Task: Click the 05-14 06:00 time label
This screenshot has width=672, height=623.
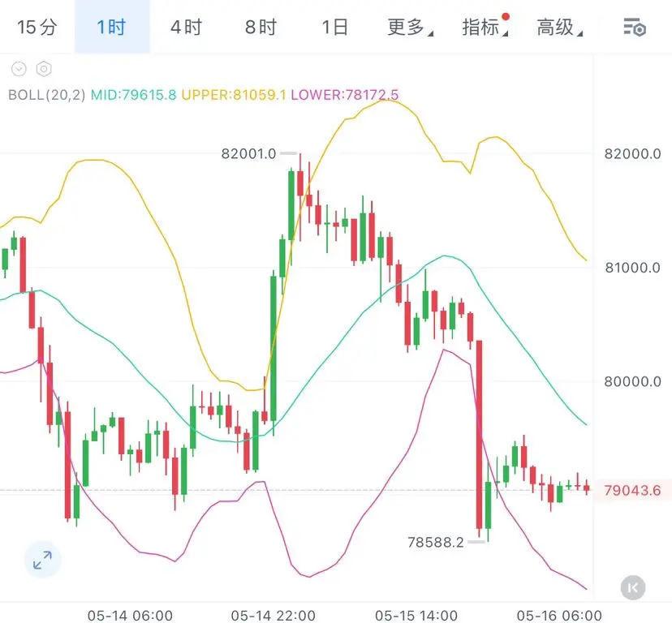Action: [x=130, y=616]
